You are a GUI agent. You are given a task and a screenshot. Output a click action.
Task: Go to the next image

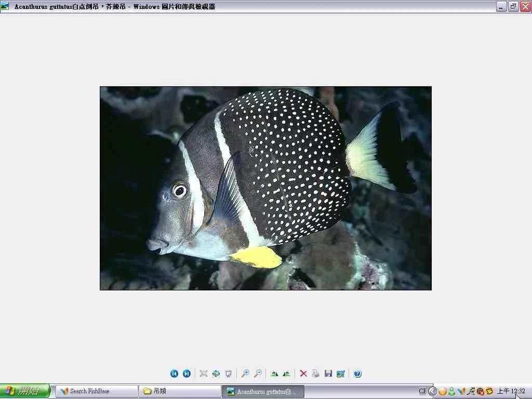187,374
